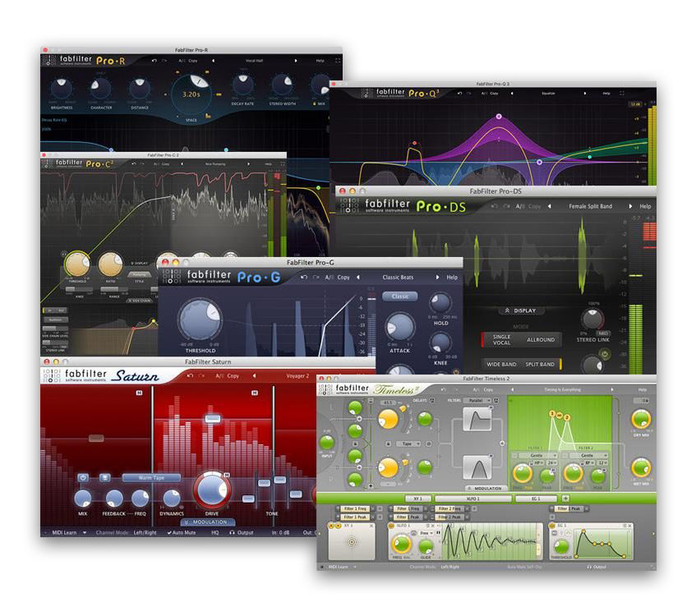Open the Voyager 2 preset menu in Saturn
The width and height of the screenshot is (696, 616).
tap(297, 376)
